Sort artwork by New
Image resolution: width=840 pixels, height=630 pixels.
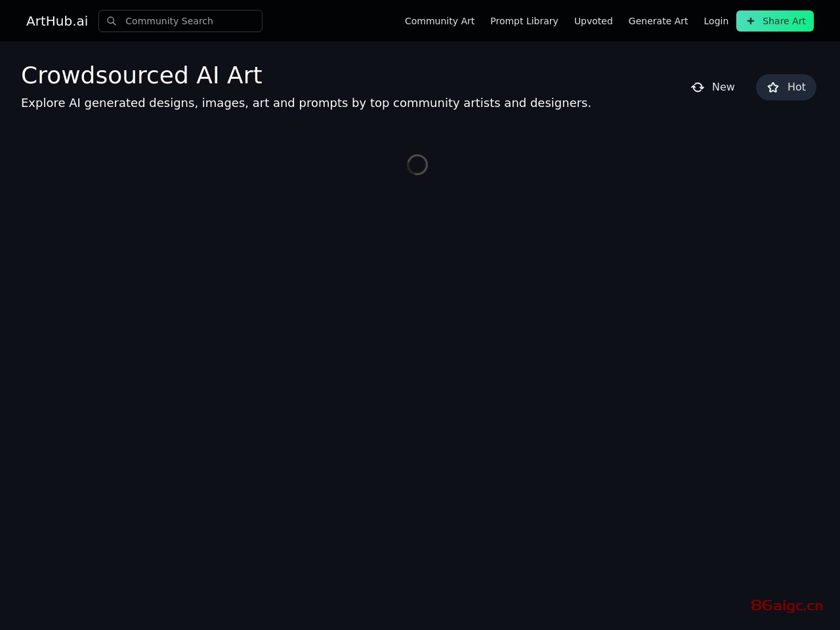pos(713,87)
